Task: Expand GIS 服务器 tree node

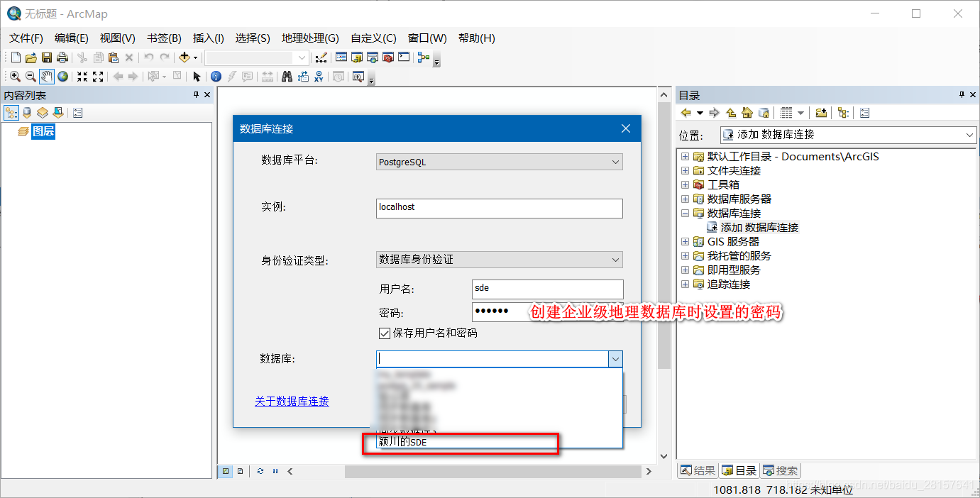Action: 685,241
